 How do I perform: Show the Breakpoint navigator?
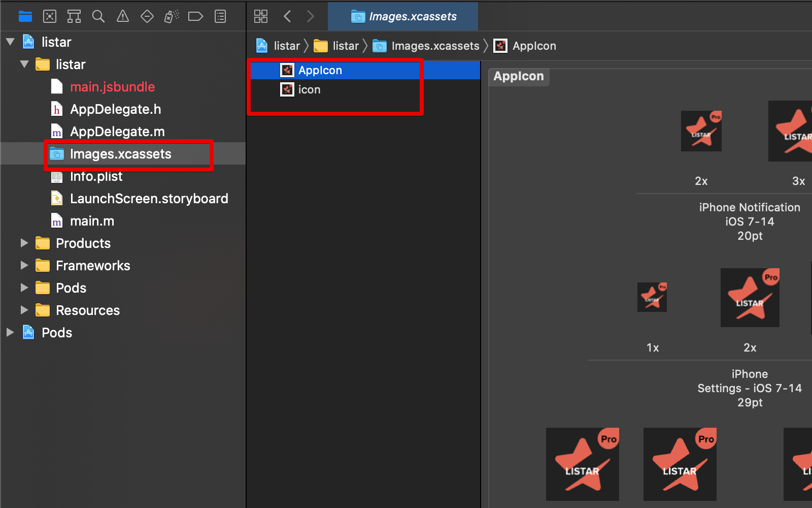tap(195, 17)
